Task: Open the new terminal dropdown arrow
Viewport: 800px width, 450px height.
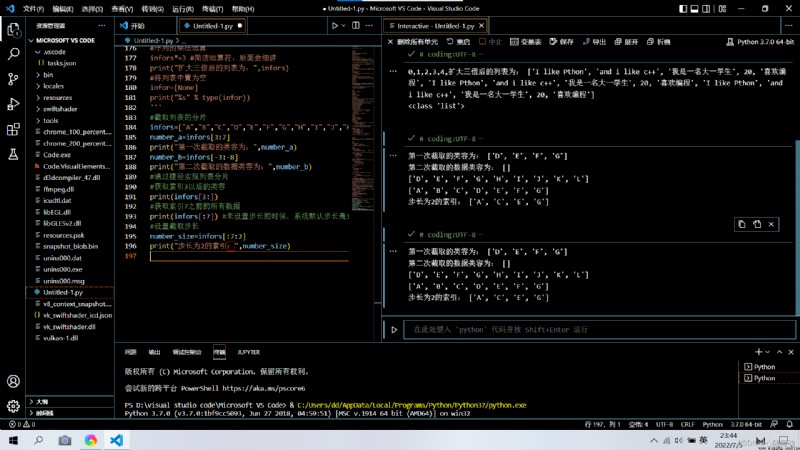Action: (x=767, y=352)
